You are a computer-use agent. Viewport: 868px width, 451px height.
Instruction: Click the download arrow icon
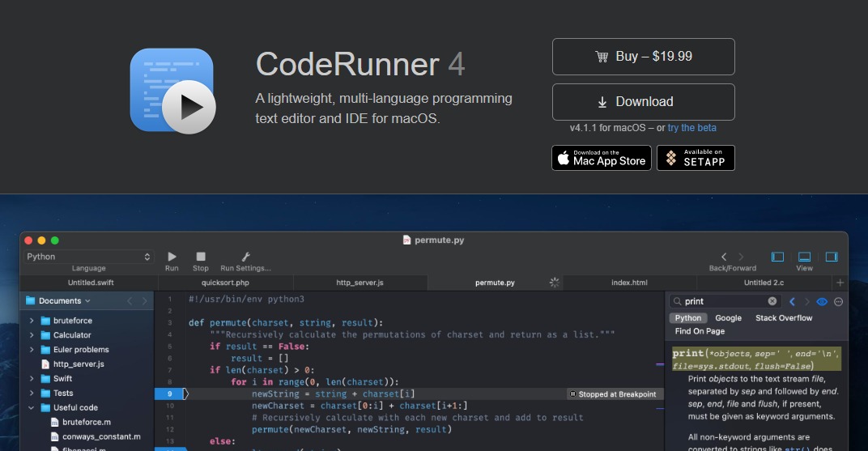pyautogui.click(x=602, y=102)
